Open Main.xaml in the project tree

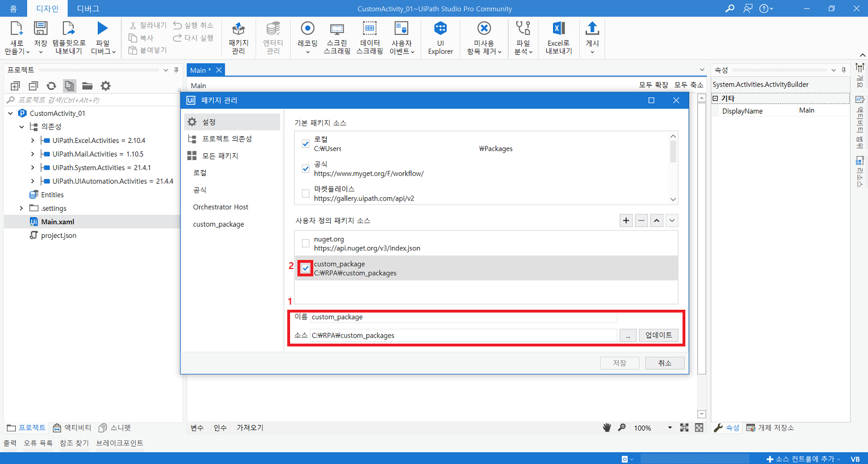tap(57, 222)
